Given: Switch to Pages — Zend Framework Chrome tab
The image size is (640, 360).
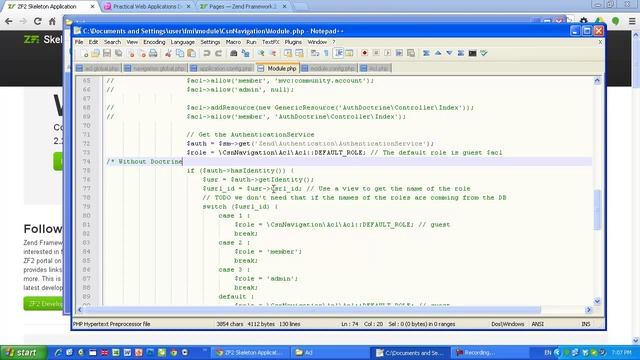Looking at the screenshot, I should [x=243, y=7].
